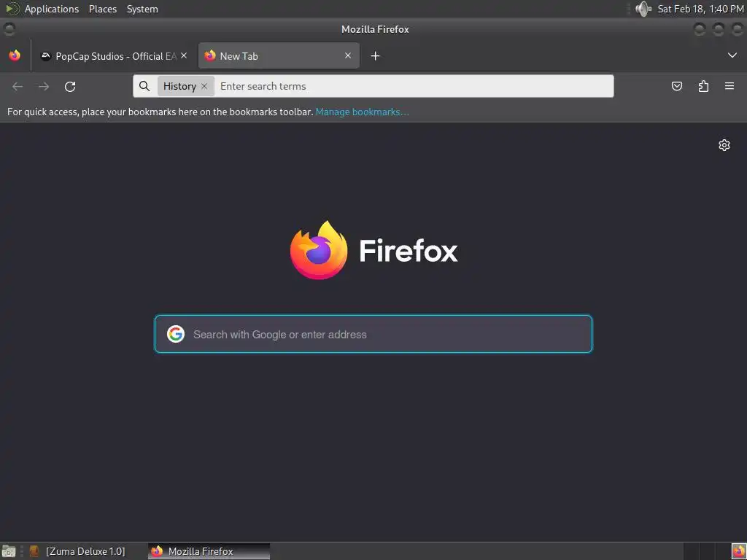Expand the list all tabs chevron
The height and width of the screenshot is (560, 747).
pos(732,55)
